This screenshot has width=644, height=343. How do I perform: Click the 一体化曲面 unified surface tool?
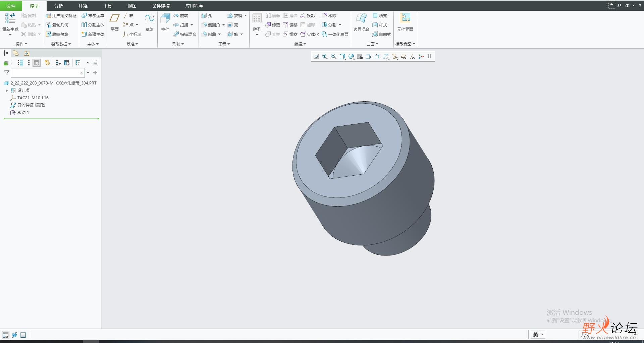pos(335,34)
